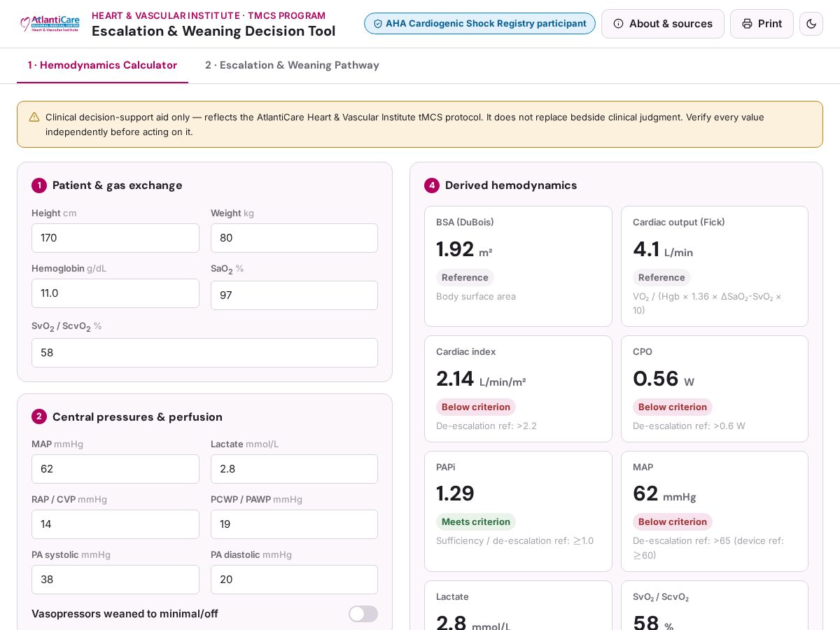This screenshot has height=630, width=840.
Task: Click 'Meets criterion' badge under PAPi
Action: pos(476,521)
